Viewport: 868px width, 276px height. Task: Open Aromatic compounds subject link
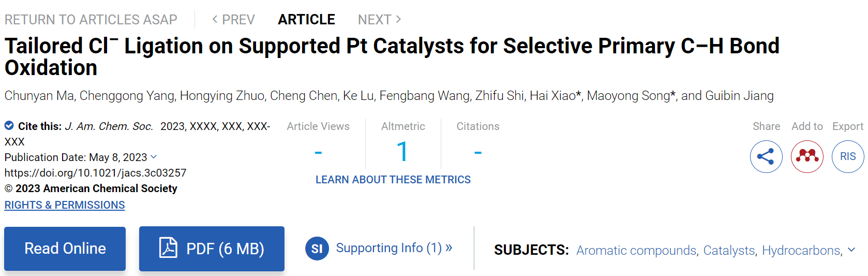click(x=636, y=250)
